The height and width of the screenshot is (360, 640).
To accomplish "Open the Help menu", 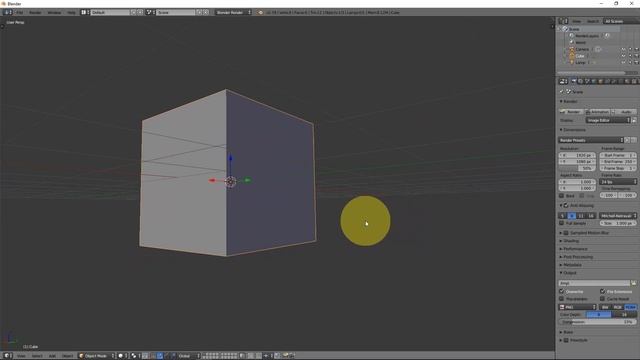I will click(x=71, y=13).
